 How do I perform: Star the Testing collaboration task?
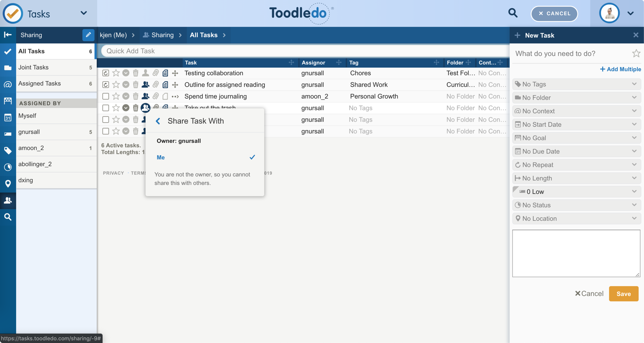coord(116,73)
